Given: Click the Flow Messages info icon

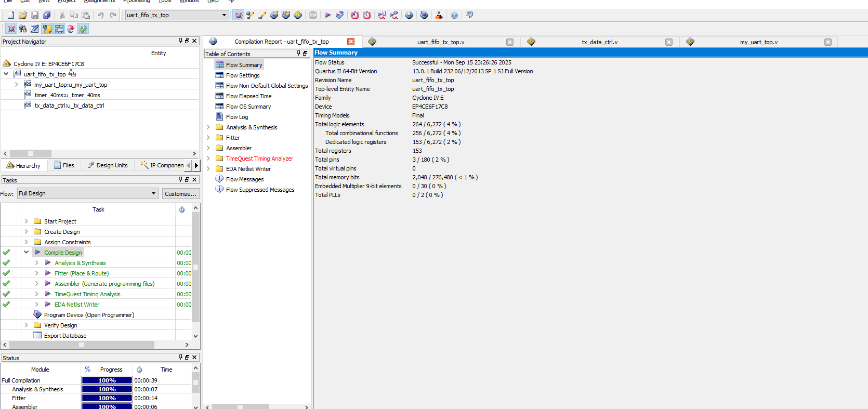Looking at the screenshot, I should [x=219, y=179].
